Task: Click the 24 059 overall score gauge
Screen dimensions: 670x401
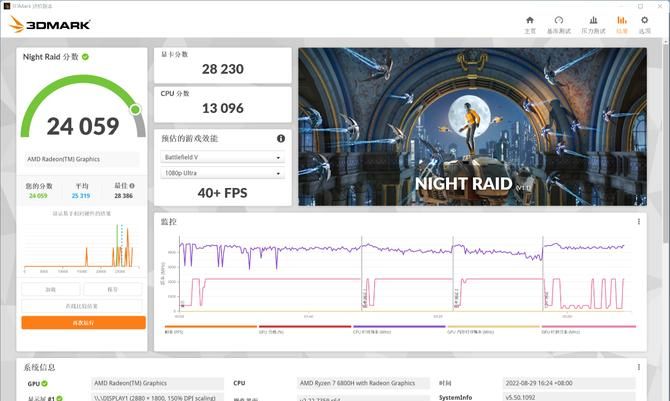Action: [x=83, y=108]
